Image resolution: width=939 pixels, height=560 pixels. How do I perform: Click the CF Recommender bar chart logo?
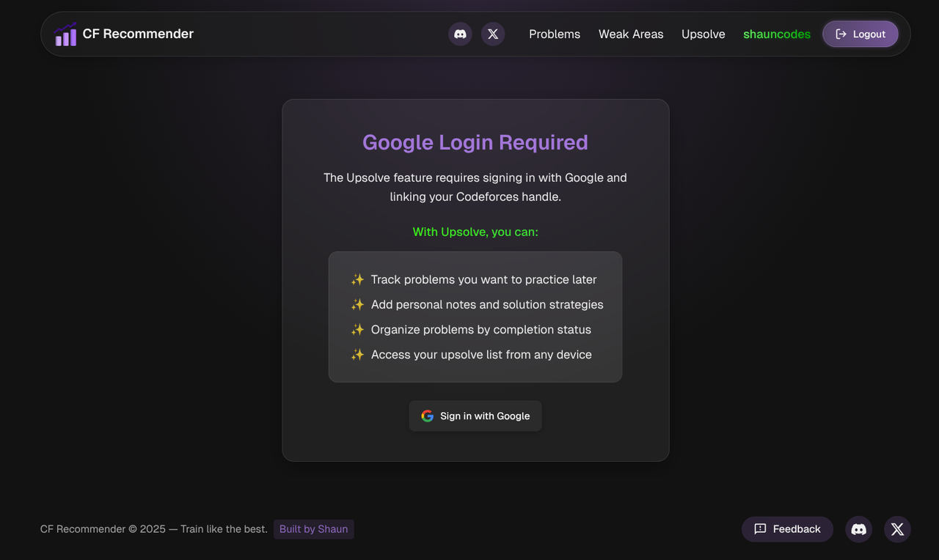(65, 34)
